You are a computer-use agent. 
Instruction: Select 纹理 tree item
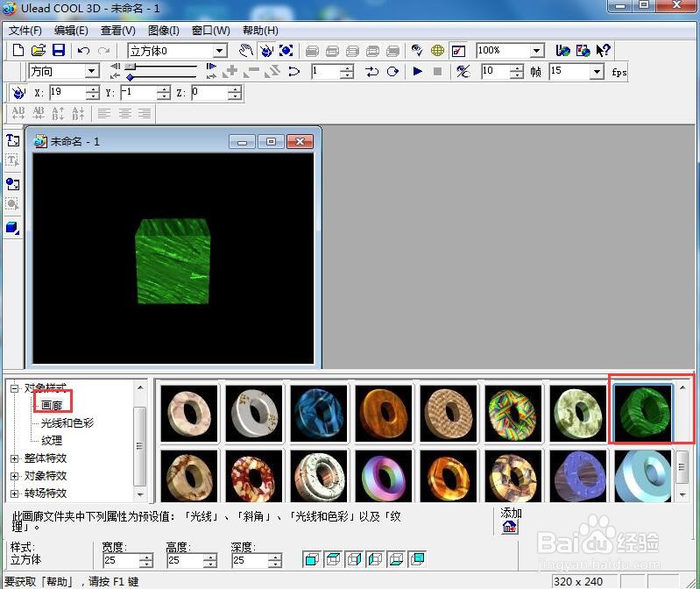click(x=52, y=440)
